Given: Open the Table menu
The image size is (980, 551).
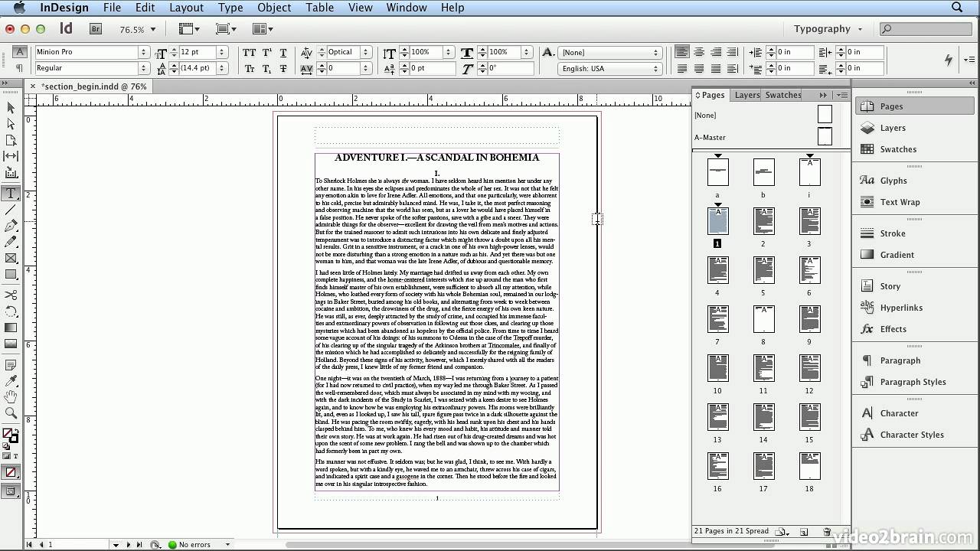Looking at the screenshot, I should [319, 8].
